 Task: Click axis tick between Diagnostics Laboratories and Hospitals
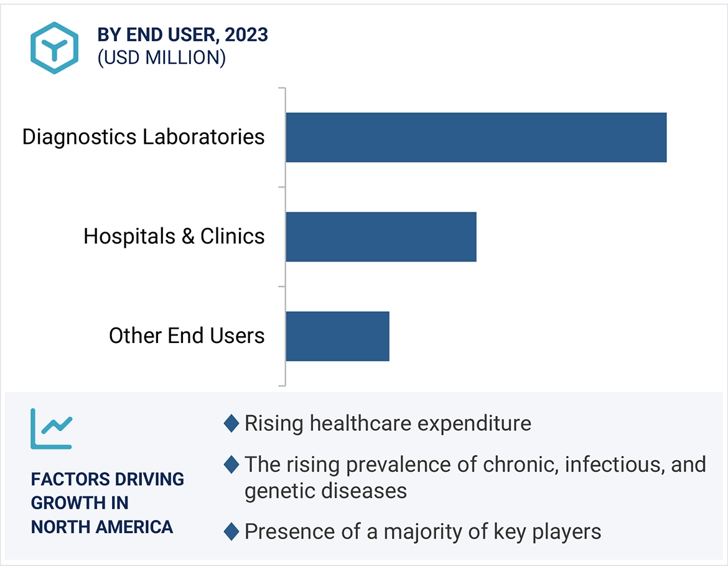point(281,187)
